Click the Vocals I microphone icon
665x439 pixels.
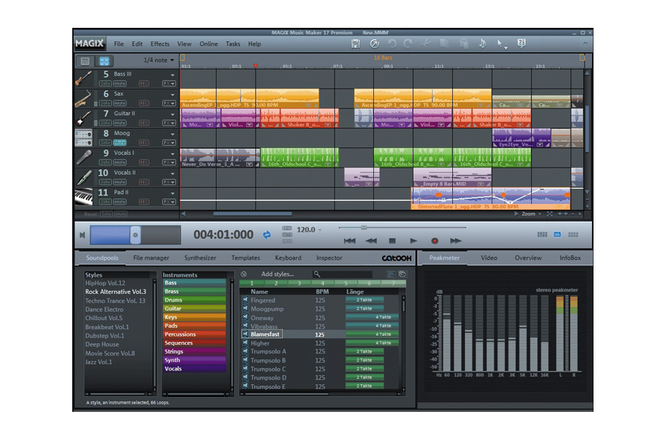pos(84,157)
